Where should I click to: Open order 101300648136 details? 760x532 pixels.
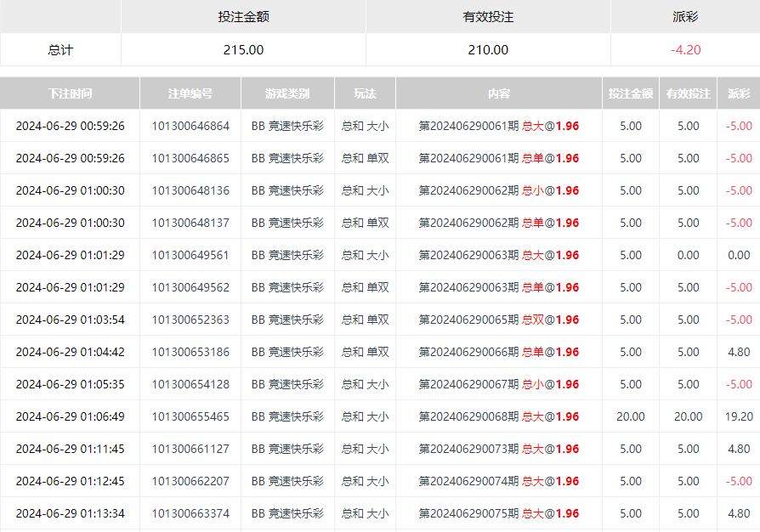190,190
